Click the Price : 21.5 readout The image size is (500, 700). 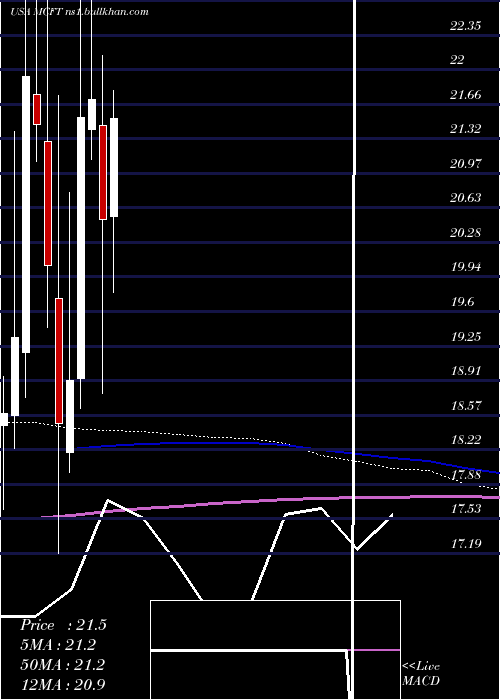tap(63, 625)
